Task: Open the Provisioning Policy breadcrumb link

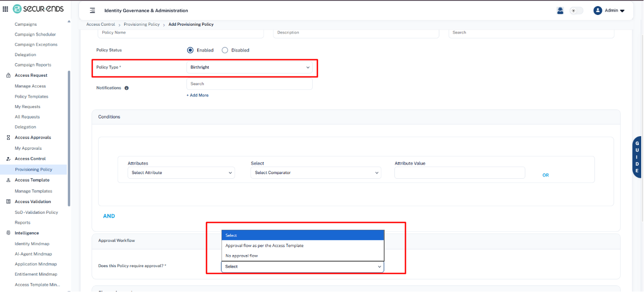Action: point(142,24)
